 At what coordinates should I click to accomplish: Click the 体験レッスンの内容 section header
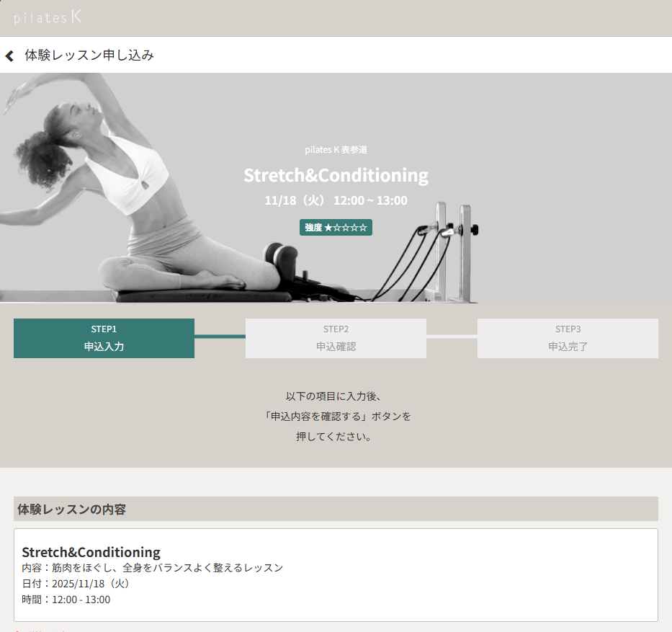point(72,509)
